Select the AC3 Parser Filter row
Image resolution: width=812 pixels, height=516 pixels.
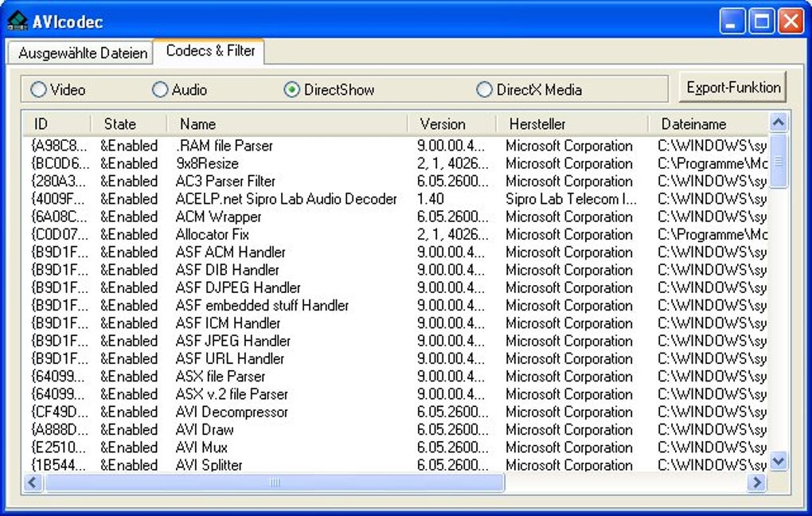pyautogui.click(x=225, y=182)
